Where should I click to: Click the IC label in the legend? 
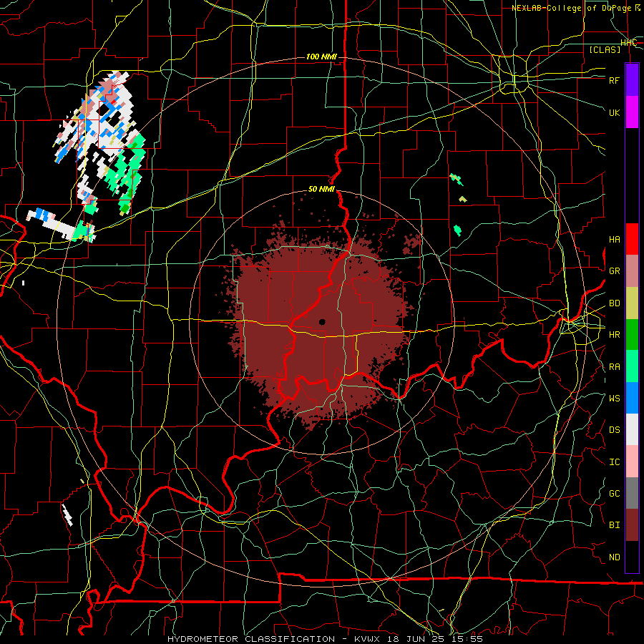coord(614,462)
